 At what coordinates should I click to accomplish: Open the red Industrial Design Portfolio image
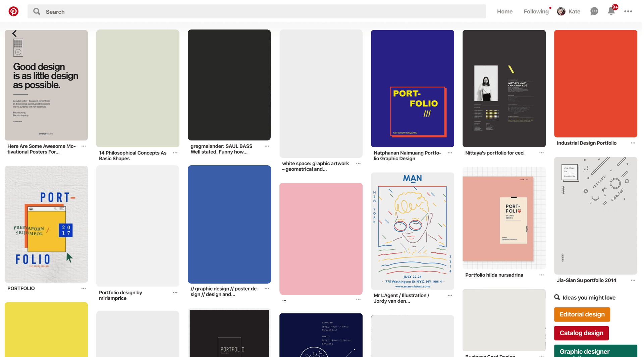tap(596, 83)
